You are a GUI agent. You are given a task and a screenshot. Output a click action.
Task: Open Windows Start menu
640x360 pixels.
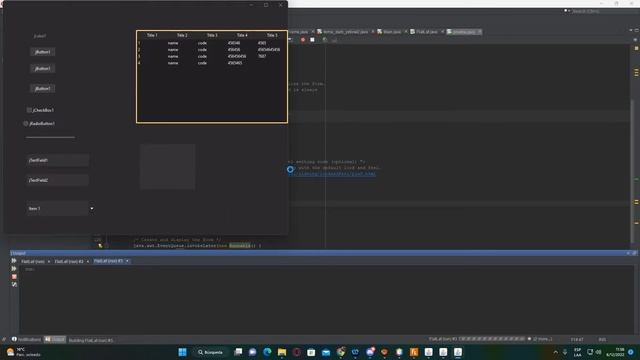182,352
